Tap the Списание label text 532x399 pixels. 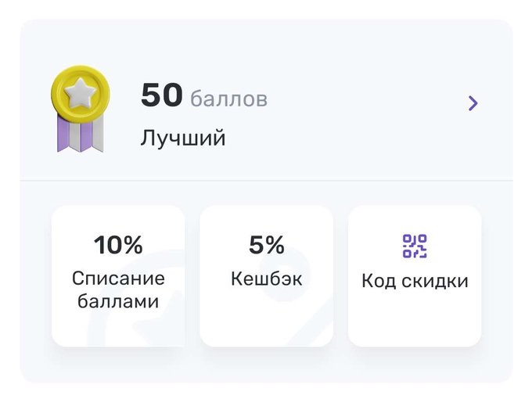[x=118, y=279]
